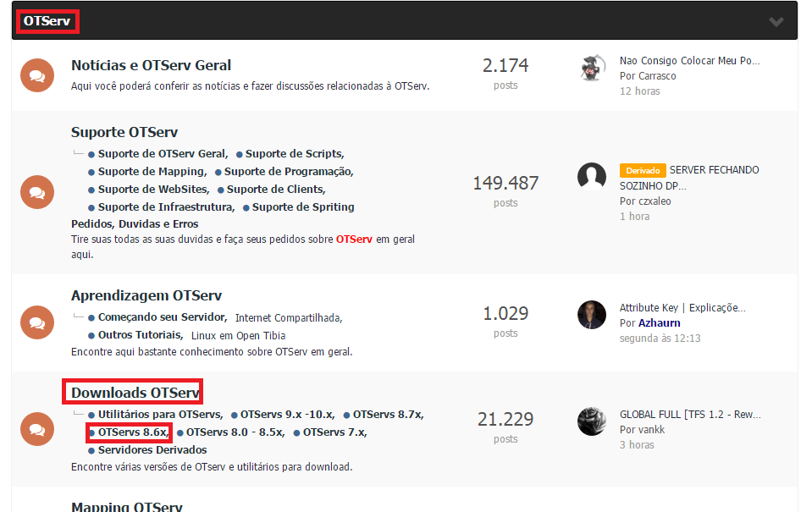Collapse the OTServ category with the chevron
This screenshot has height=512, width=812.
(x=776, y=22)
